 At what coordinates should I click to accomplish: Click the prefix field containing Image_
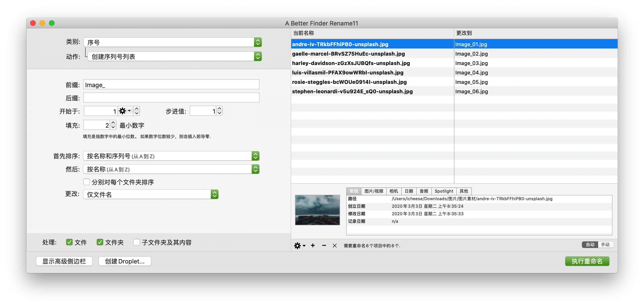171,85
